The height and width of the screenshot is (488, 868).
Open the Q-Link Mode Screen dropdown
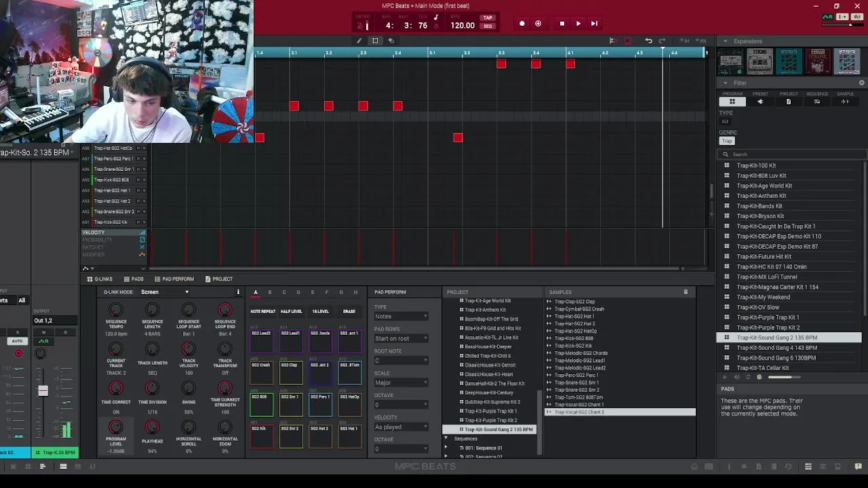(x=165, y=292)
